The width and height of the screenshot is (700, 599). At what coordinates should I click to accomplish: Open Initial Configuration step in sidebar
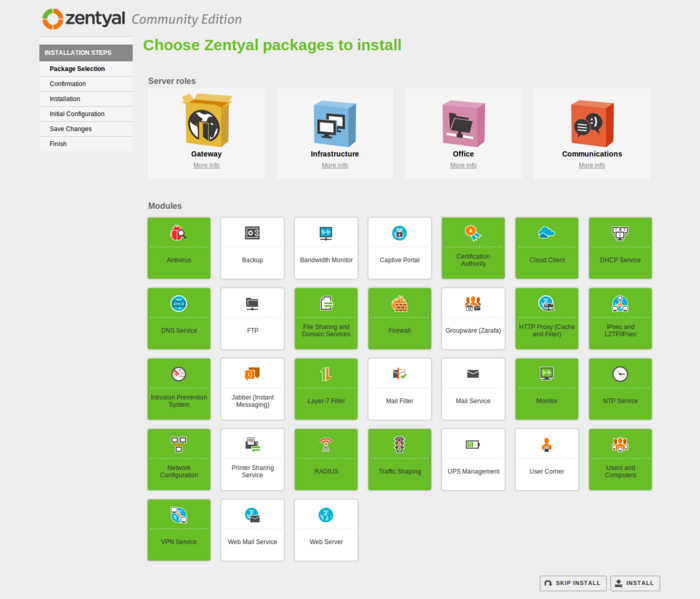coord(77,114)
